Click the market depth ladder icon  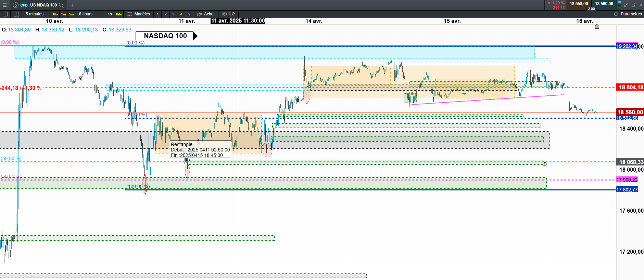619,5
